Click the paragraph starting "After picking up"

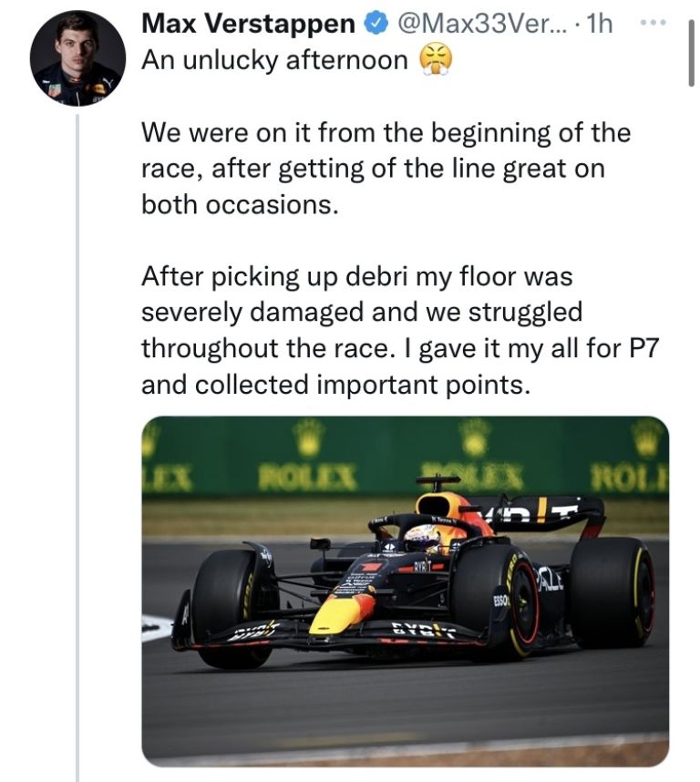pos(381,330)
